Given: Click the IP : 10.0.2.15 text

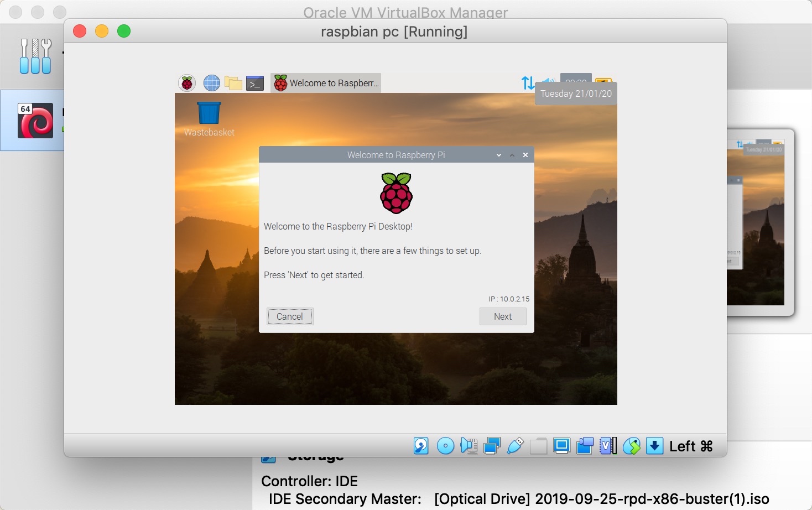Looking at the screenshot, I should point(508,299).
